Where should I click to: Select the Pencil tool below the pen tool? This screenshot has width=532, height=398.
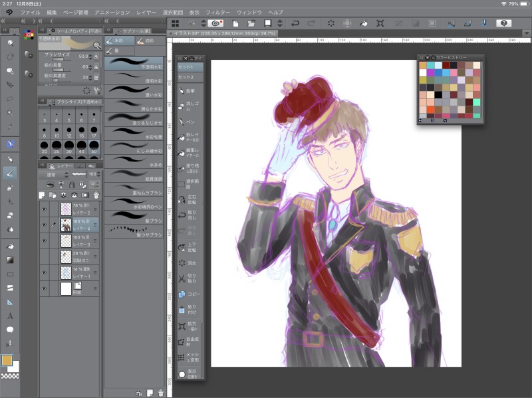tap(10, 159)
